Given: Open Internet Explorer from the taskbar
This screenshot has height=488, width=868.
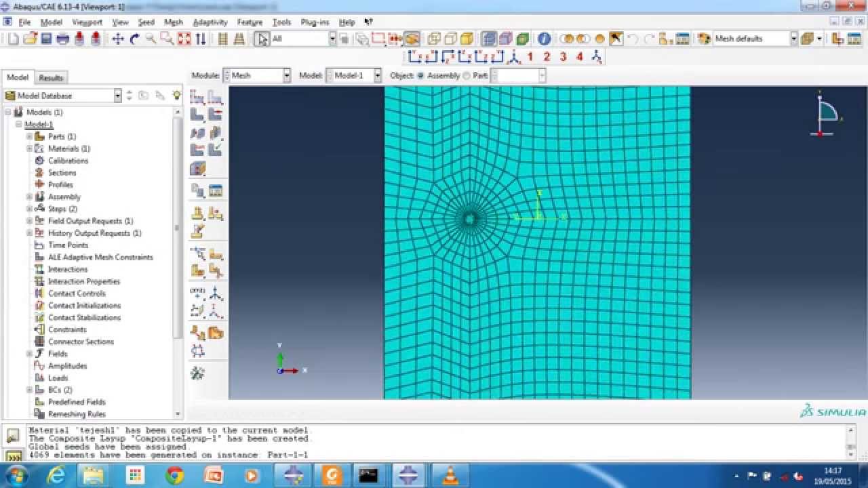Looking at the screenshot, I should click(56, 475).
